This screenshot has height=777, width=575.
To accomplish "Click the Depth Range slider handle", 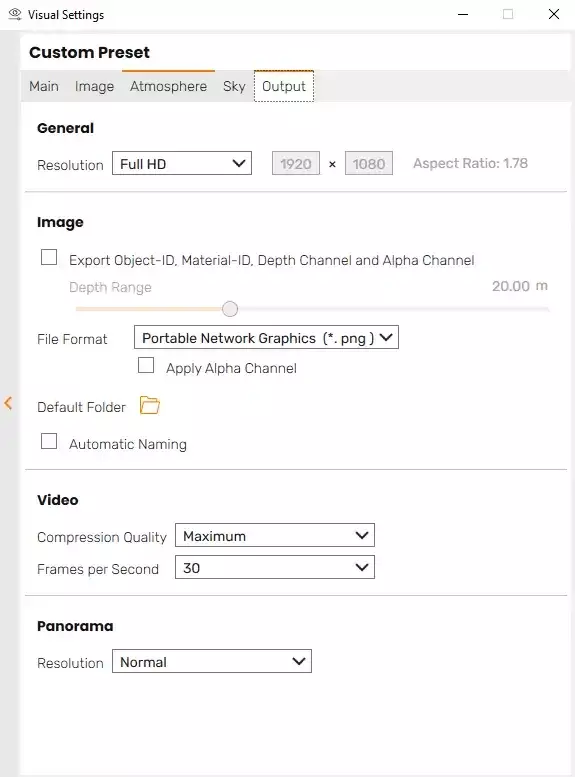I will pyautogui.click(x=230, y=309).
